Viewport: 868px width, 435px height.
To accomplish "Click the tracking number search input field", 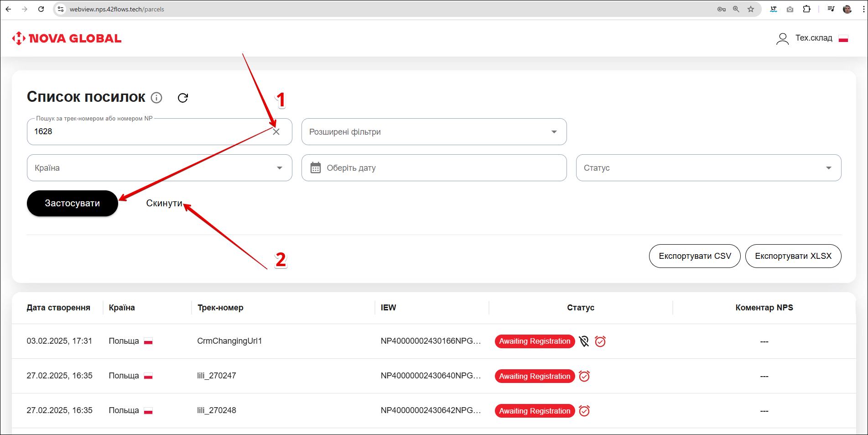I will click(151, 132).
